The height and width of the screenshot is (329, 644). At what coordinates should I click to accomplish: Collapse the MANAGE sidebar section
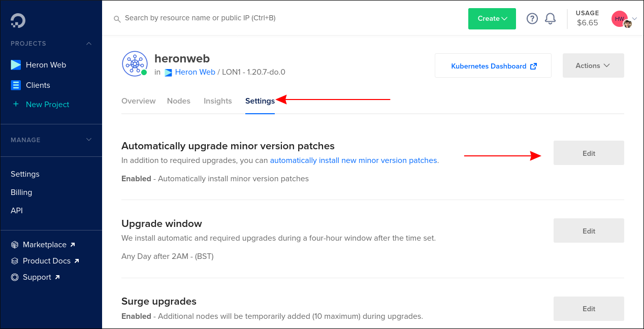pyautogui.click(x=89, y=140)
